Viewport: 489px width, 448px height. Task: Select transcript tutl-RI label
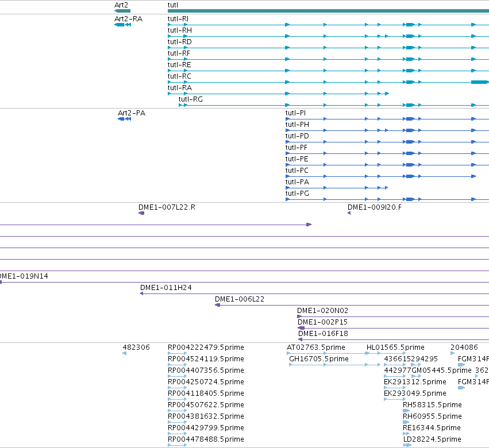178,19
